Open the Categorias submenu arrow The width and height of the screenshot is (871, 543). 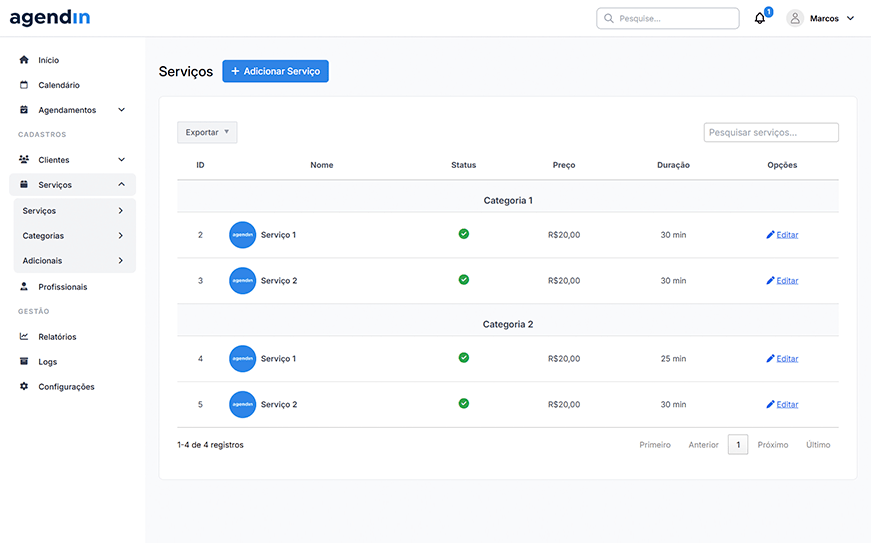tap(121, 235)
